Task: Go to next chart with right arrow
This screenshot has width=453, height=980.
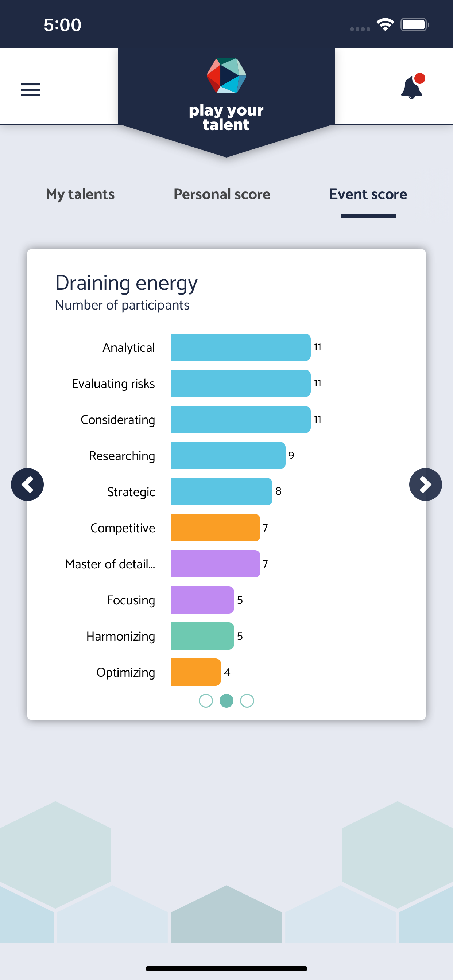Action: point(425,484)
